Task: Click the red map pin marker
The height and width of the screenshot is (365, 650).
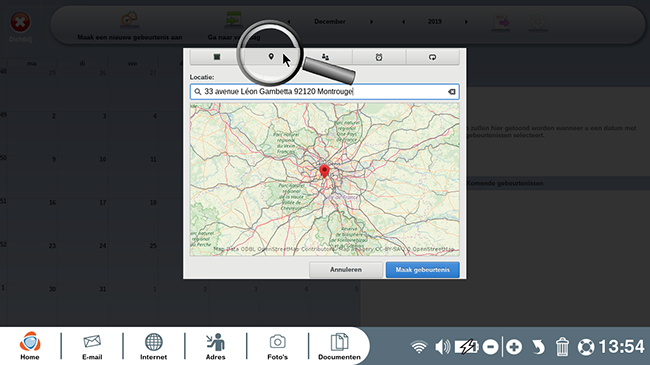Action: pyautogui.click(x=324, y=171)
